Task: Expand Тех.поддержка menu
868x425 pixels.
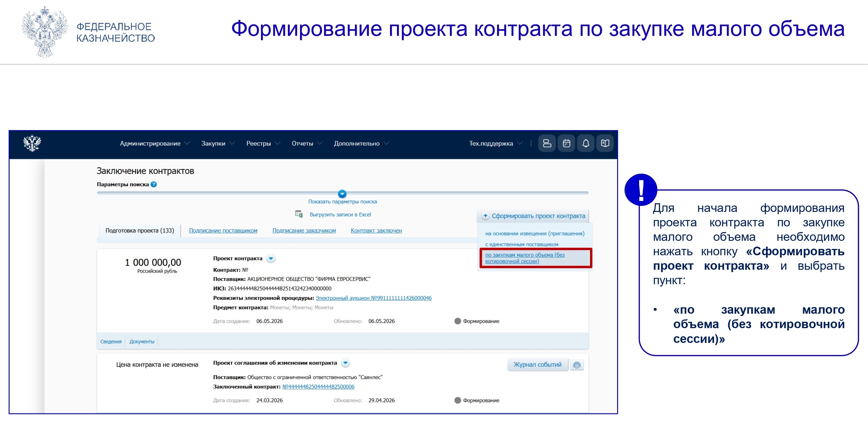Action: [496, 143]
